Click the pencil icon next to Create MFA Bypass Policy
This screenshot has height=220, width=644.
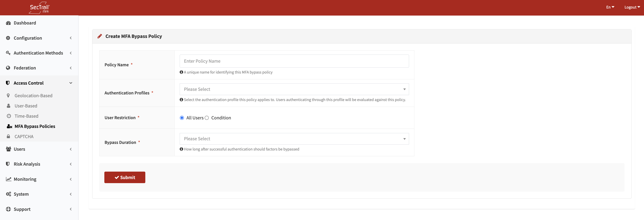pos(100,36)
